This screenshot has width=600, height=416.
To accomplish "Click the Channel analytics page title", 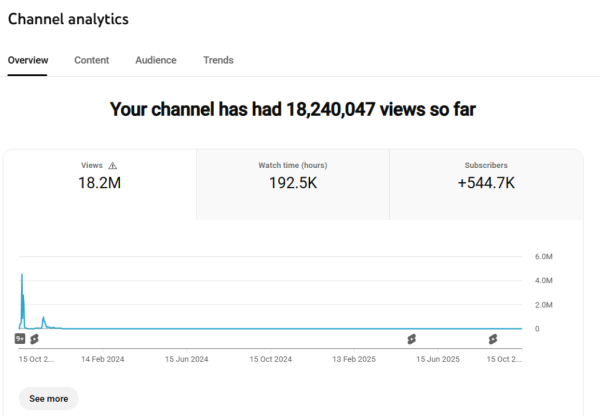I will [x=68, y=19].
